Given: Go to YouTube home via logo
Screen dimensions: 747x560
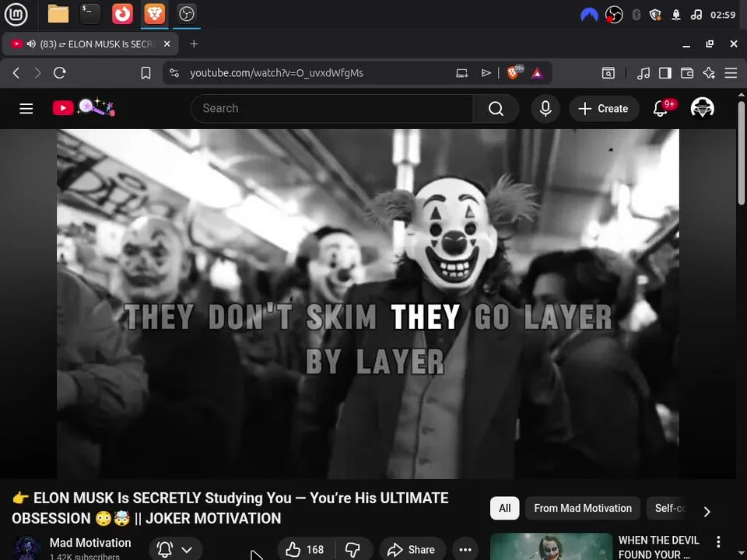Looking at the screenshot, I should [x=84, y=108].
